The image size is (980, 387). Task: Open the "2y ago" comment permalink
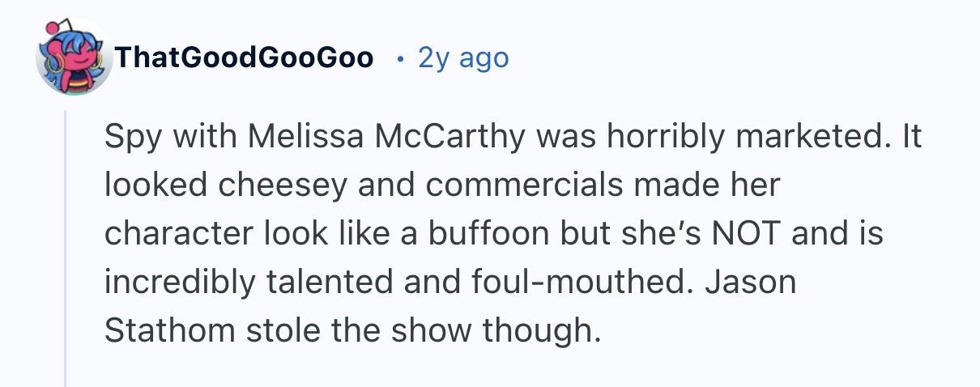[463, 58]
